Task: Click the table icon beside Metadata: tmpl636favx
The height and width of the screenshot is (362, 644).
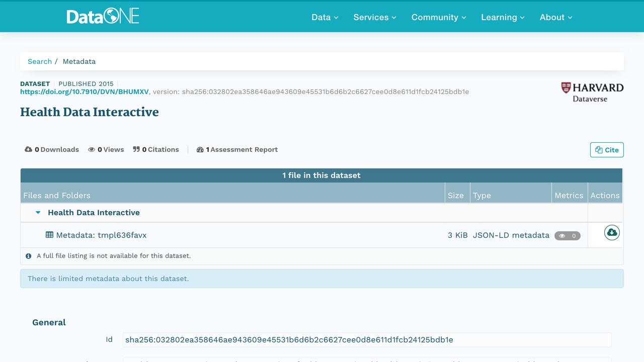Action: (x=49, y=235)
